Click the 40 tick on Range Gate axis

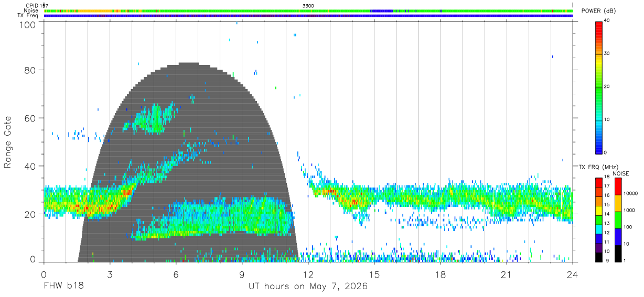(30, 166)
